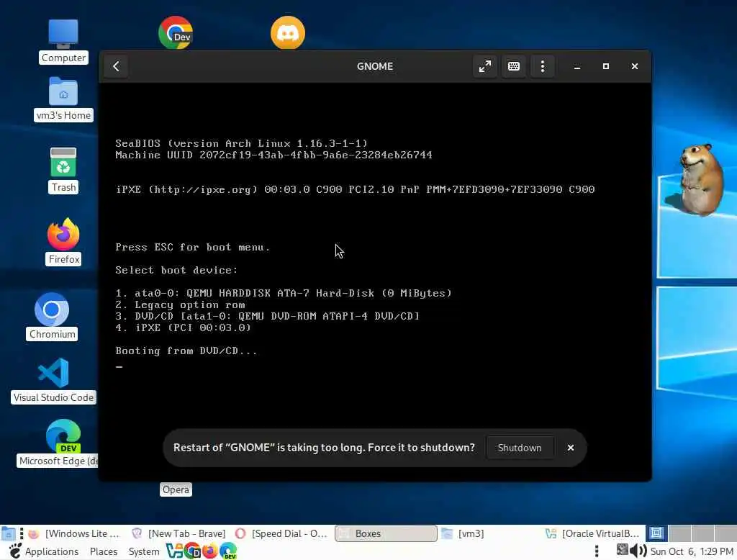Open Chrome Dev desktop icon

point(176,32)
